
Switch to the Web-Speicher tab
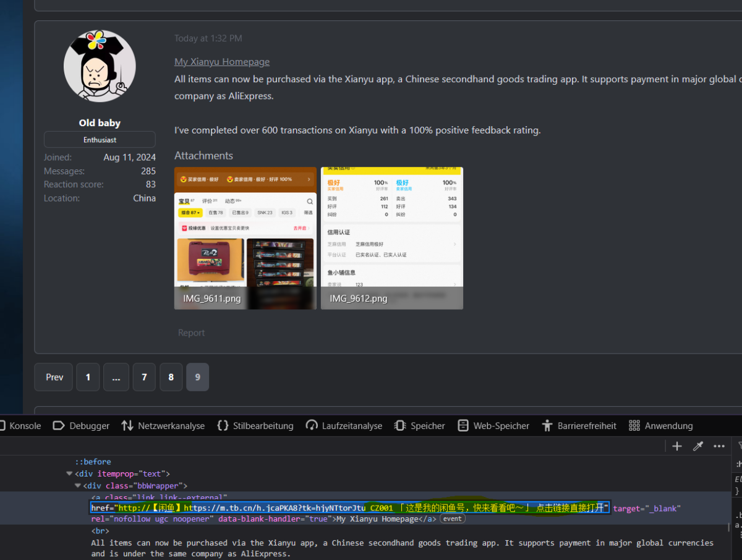click(x=493, y=426)
